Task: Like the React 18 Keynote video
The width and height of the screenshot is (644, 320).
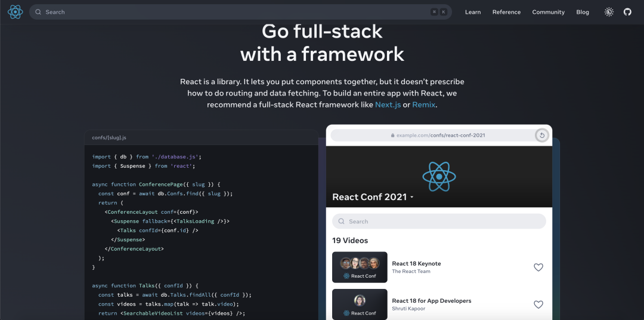Action: 538,267
